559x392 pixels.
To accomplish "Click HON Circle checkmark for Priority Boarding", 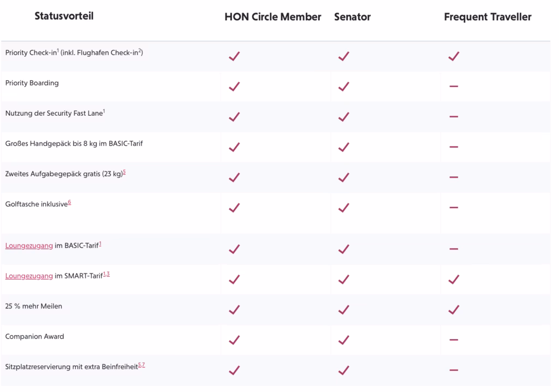I will [234, 86].
